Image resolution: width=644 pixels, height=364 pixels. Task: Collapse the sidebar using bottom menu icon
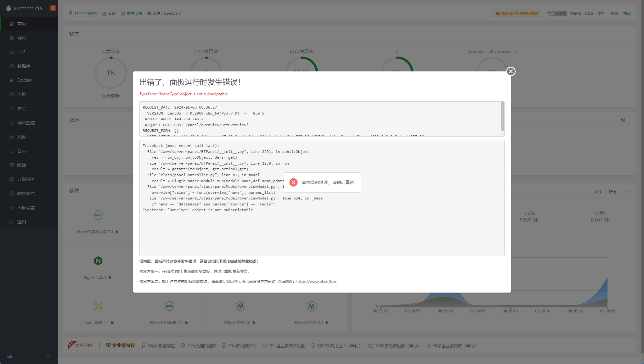[x=9, y=356]
